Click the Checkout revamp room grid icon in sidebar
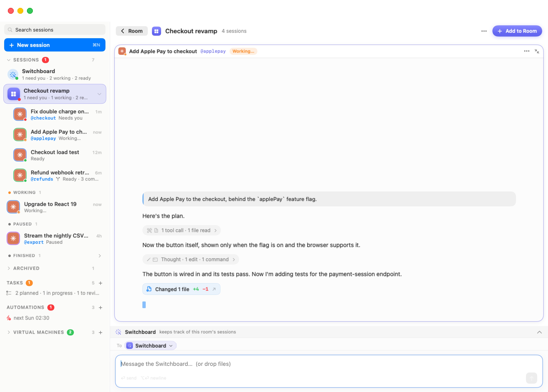548x392 pixels. pos(13,94)
